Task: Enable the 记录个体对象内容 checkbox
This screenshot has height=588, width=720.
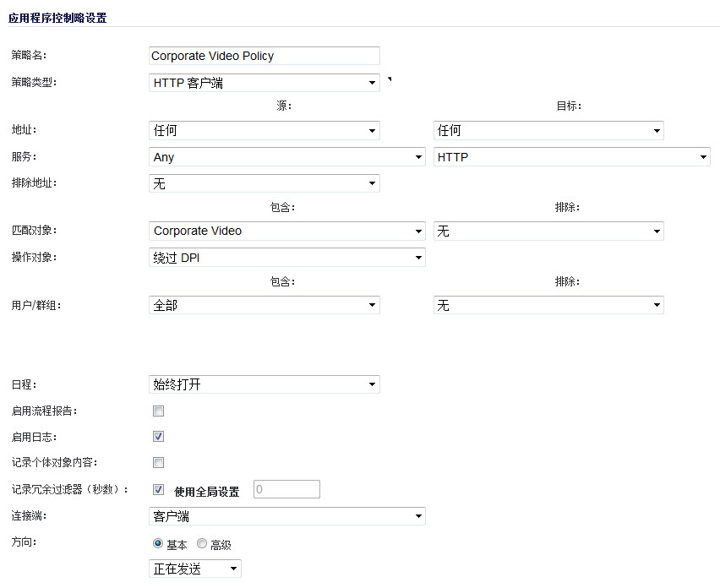Action: click(x=158, y=462)
